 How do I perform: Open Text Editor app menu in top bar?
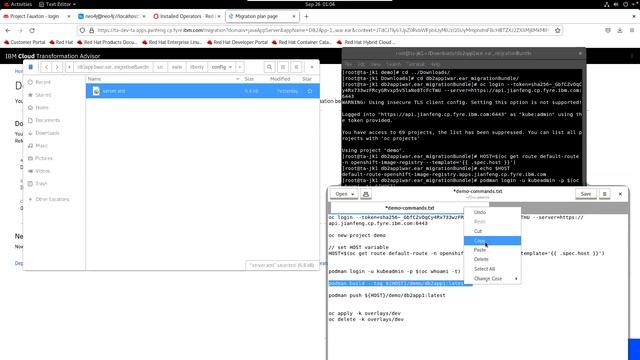57,4
